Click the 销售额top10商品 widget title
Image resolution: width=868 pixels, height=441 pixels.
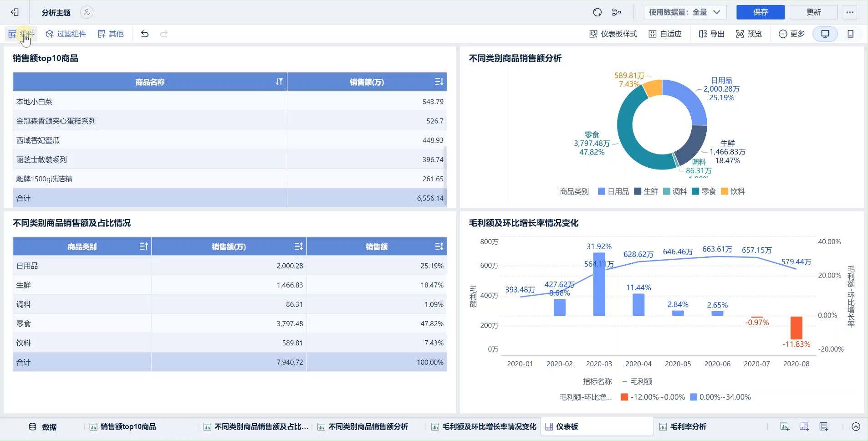[x=45, y=58]
